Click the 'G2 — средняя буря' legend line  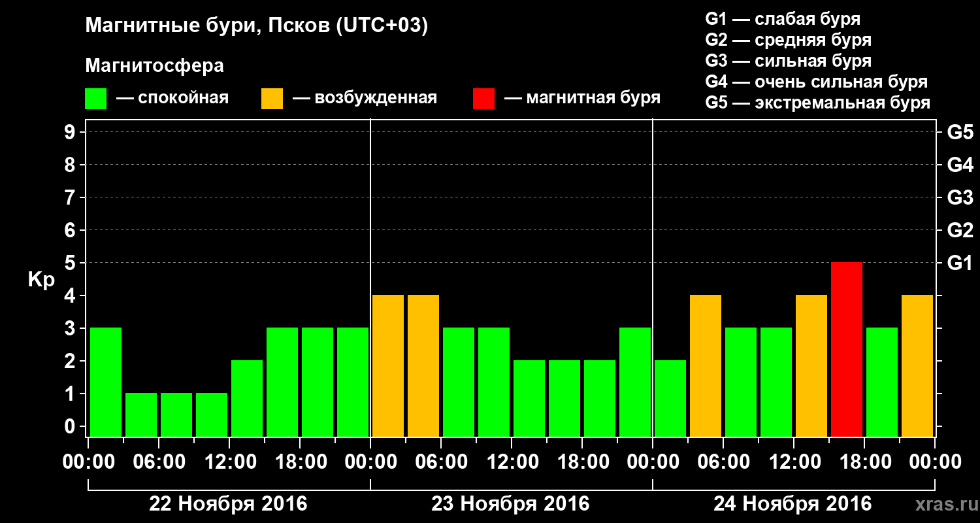tap(788, 40)
